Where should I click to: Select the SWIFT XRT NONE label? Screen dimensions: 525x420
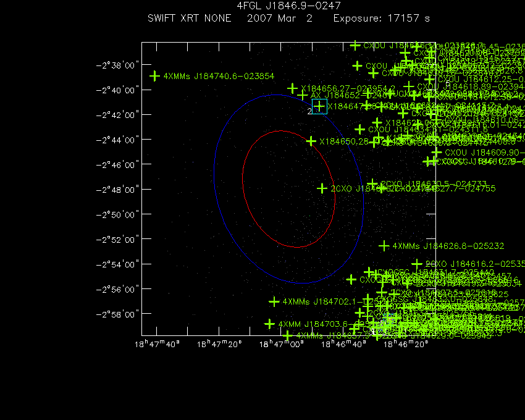tap(190, 18)
